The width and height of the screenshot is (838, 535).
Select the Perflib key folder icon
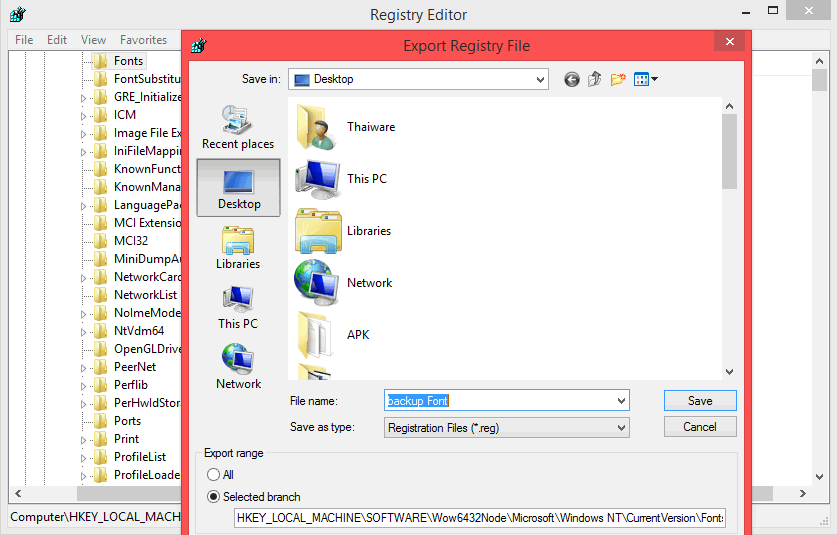tap(100, 385)
